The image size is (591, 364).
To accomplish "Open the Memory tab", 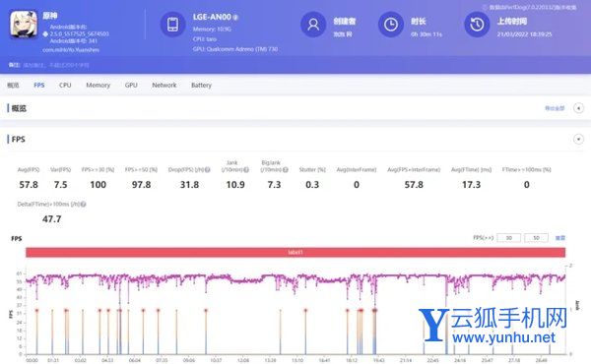I will tap(98, 85).
